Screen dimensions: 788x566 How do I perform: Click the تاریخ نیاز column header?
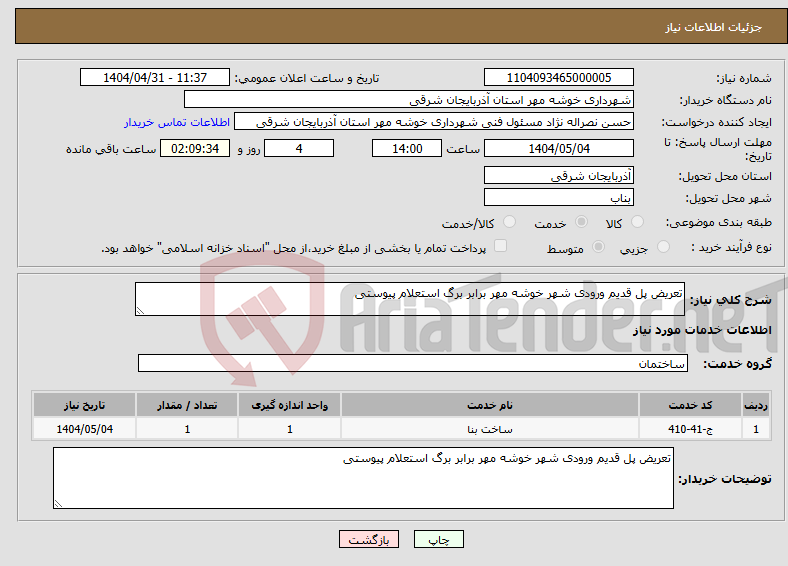(x=84, y=405)
